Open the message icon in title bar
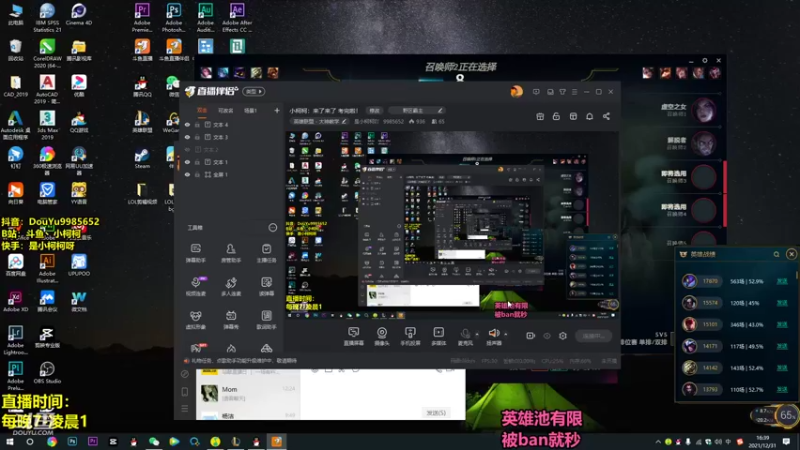The height and width of the screenshot is (450, 800). (x=536, y=92)
